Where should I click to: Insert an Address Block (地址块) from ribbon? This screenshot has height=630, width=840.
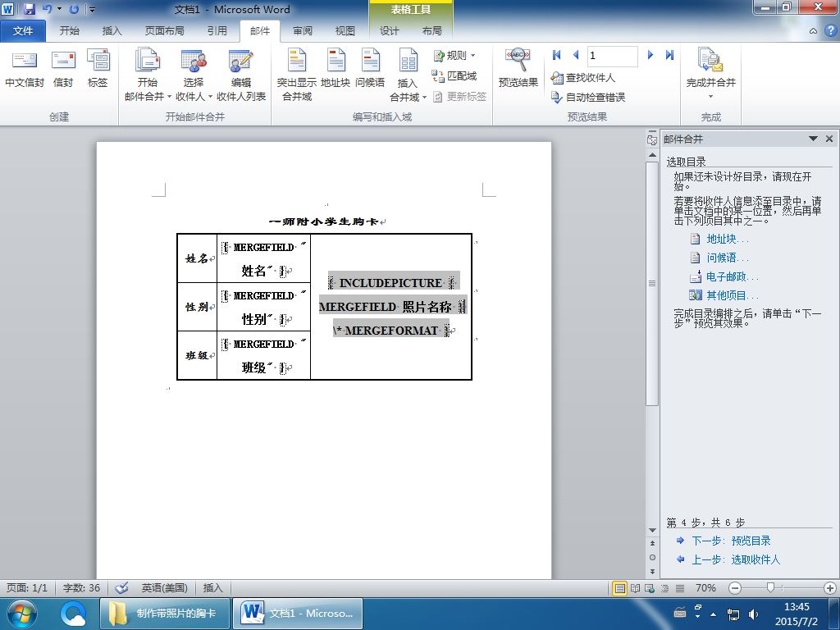click(336, 69)
